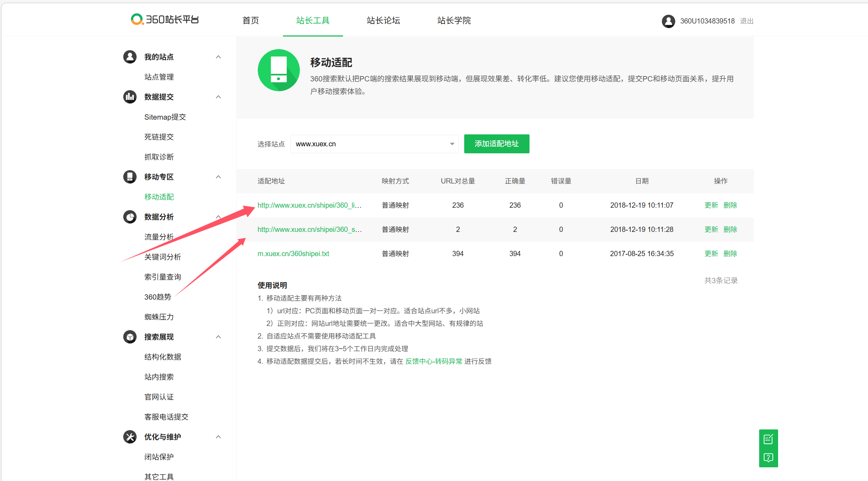Open 360趋势 in sidebar
The width and height of the screenshot is (868, 481).
(158, 297)
